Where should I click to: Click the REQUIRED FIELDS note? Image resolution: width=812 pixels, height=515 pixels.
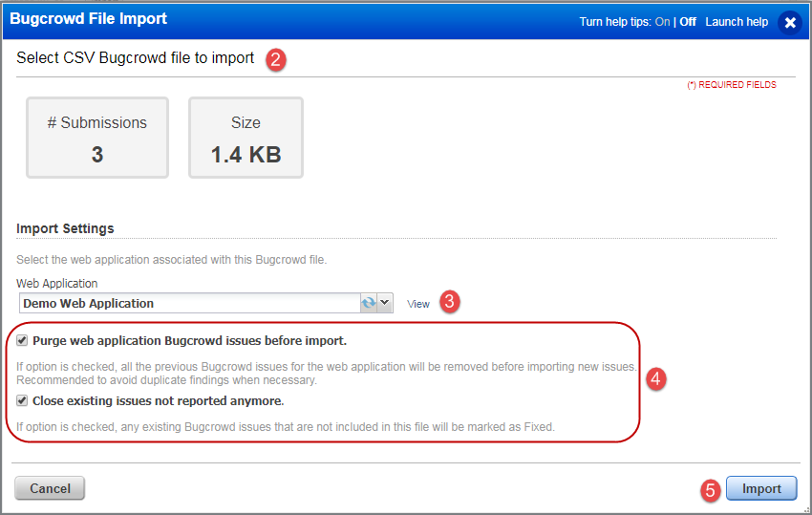tap(731, 85)
